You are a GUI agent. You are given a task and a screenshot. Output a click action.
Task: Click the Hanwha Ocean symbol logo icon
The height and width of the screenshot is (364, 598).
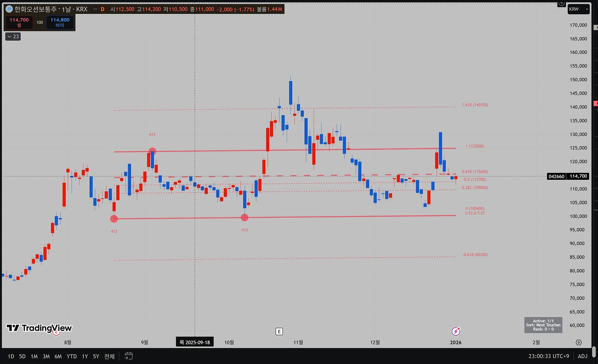[x=9, y=9]
